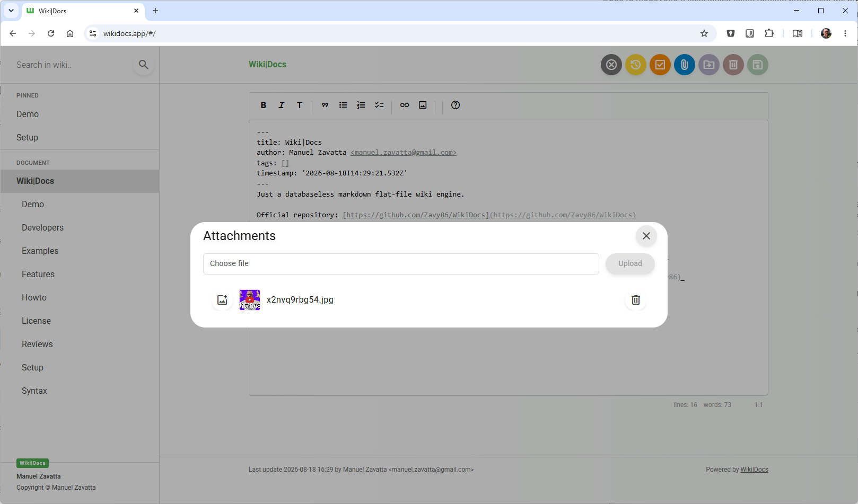This screenshot has height=504, width=858.
Task: Insert x2nvq9rbg54.jpg image into document
Action: point(222,300)
